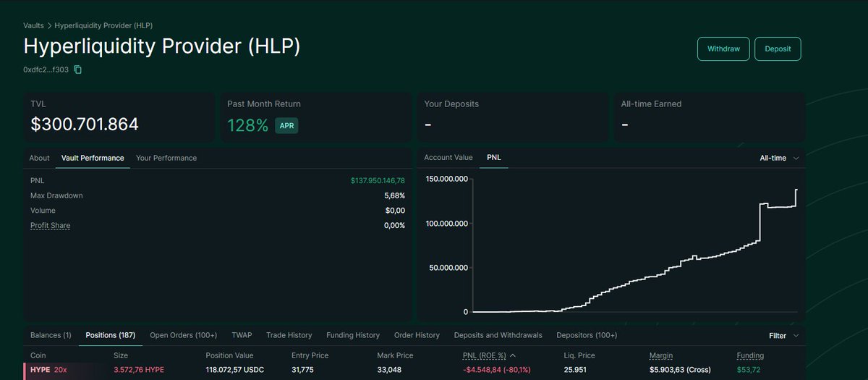
Task: Click the 128% past month return
Action: 247,125
